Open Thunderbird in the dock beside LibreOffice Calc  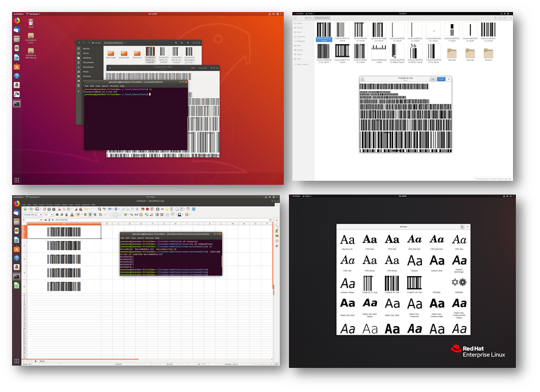tap(17, 213)
